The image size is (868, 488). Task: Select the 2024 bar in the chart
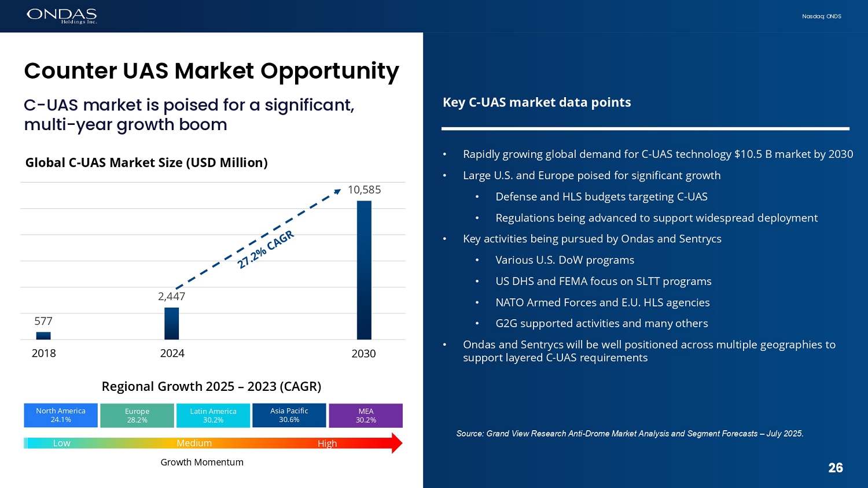click(172, 323)
